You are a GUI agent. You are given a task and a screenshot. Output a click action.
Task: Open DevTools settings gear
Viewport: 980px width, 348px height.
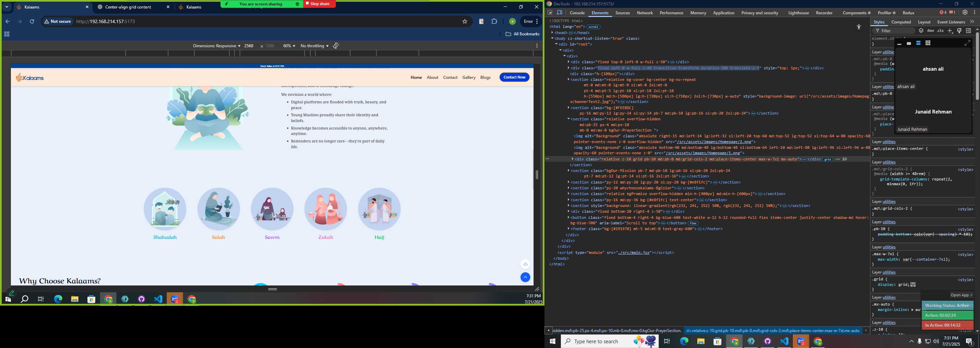(x=965, y=13)
